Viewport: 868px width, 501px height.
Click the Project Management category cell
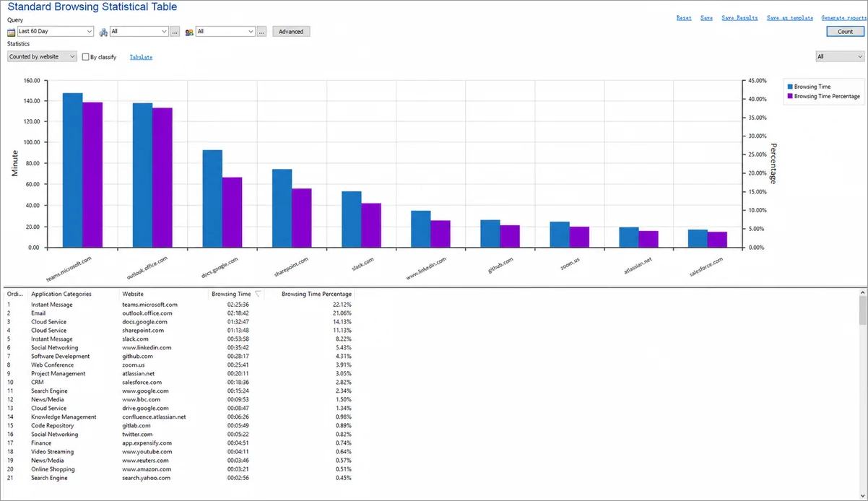(58, 374)
